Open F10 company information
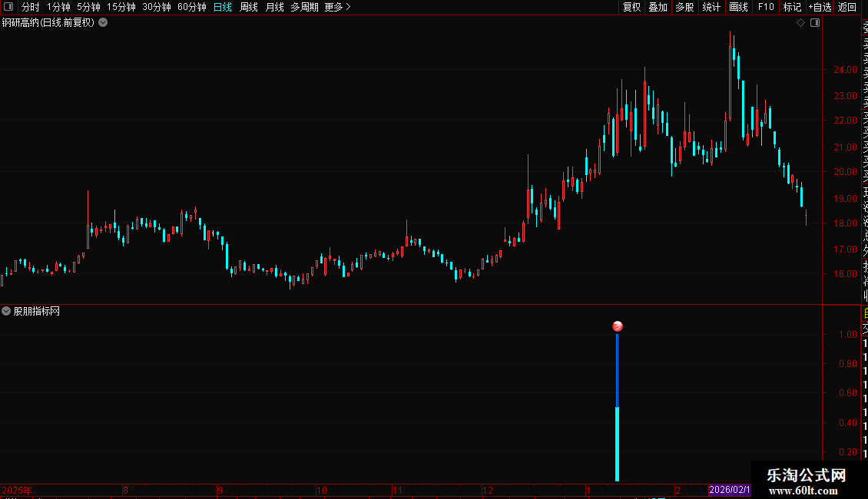 (766, 7)
